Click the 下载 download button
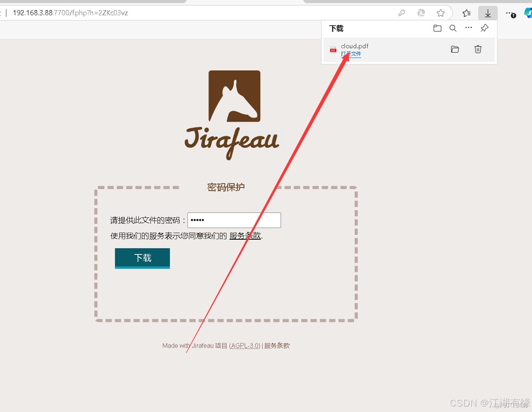The image size is (532, 412). pos(143,258)
